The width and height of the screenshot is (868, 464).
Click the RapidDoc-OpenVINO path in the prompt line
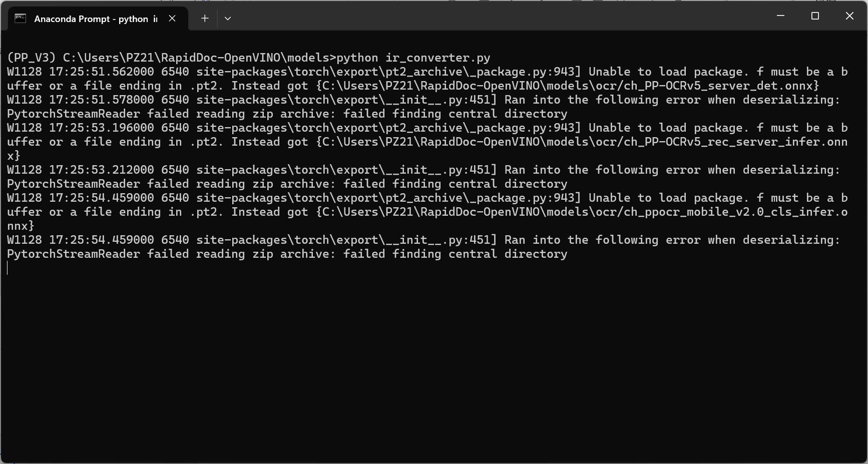coord(220,58)
